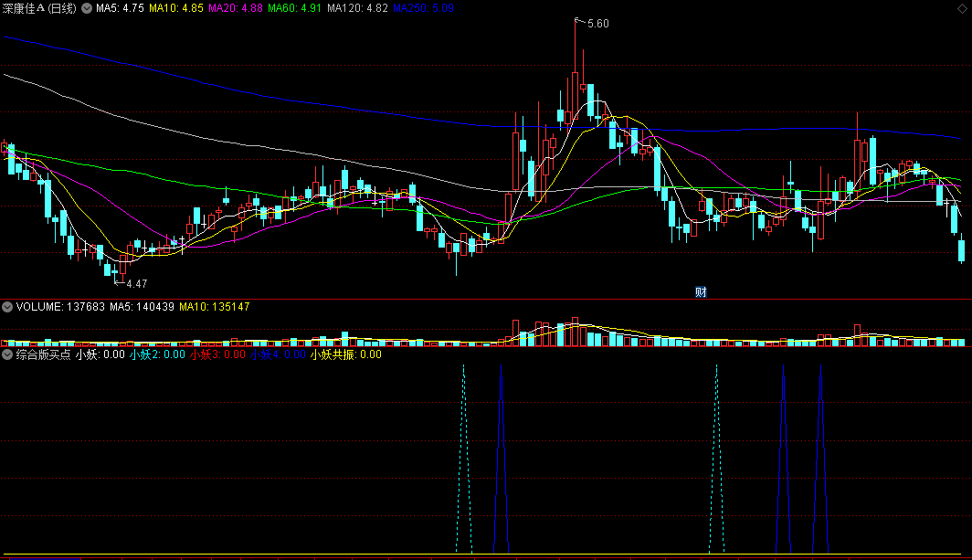
Task: Click the magenta MA20: 4.88 label
Action: coord(236,9)
